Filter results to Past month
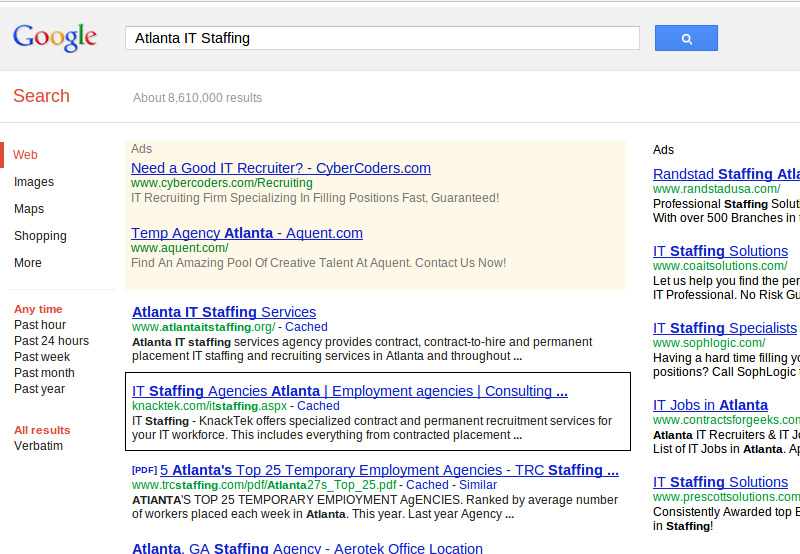800x554 pixels. [x=44, y=373]
